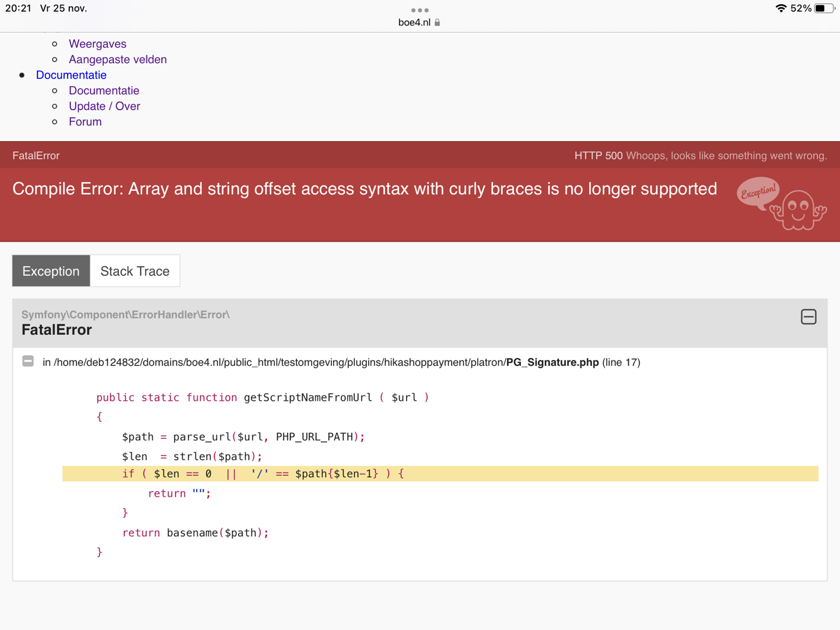Click the Exception ghost icon

[x=782, y=204]
